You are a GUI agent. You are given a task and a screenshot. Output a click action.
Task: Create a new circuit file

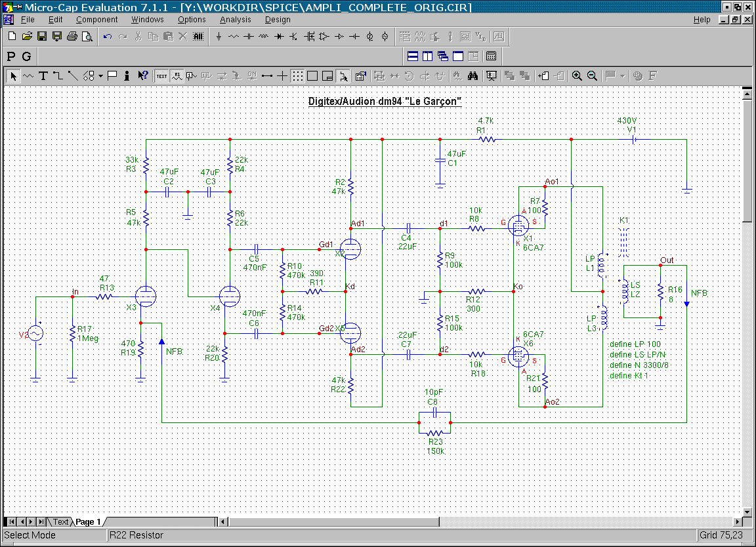pos(12,36)
